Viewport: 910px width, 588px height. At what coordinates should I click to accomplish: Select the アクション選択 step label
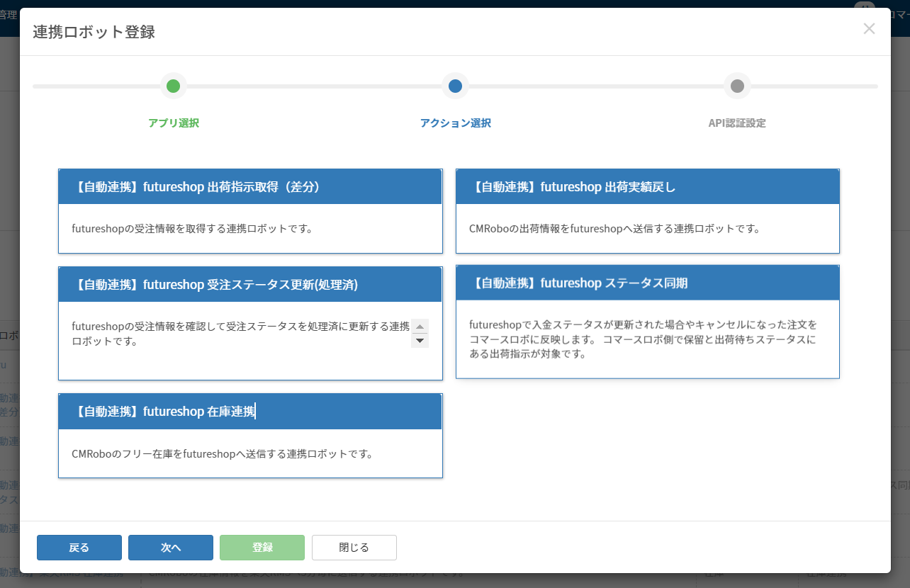point(455,123)
